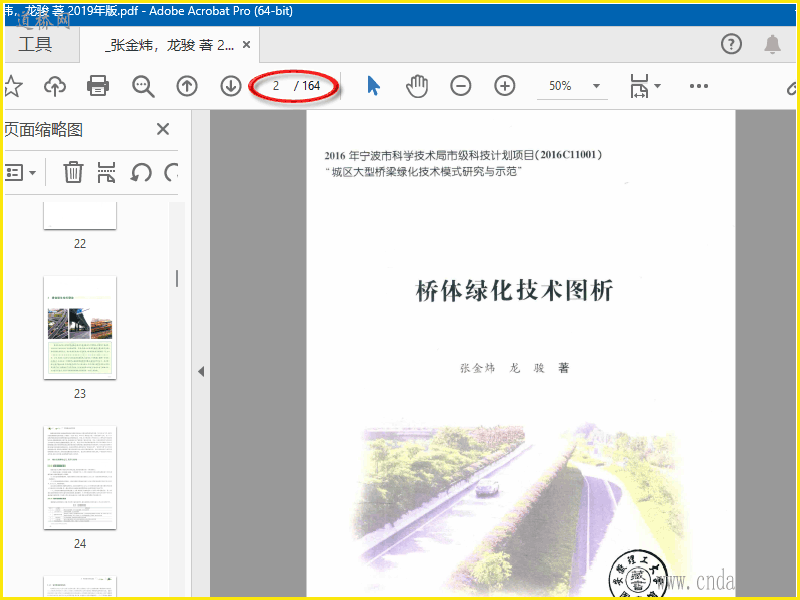Click the thumbnail panel scrollbar handle
Image resolution: width=800 pixels, height=600 pixels.
pyautogui.click(x=177, y=279)
